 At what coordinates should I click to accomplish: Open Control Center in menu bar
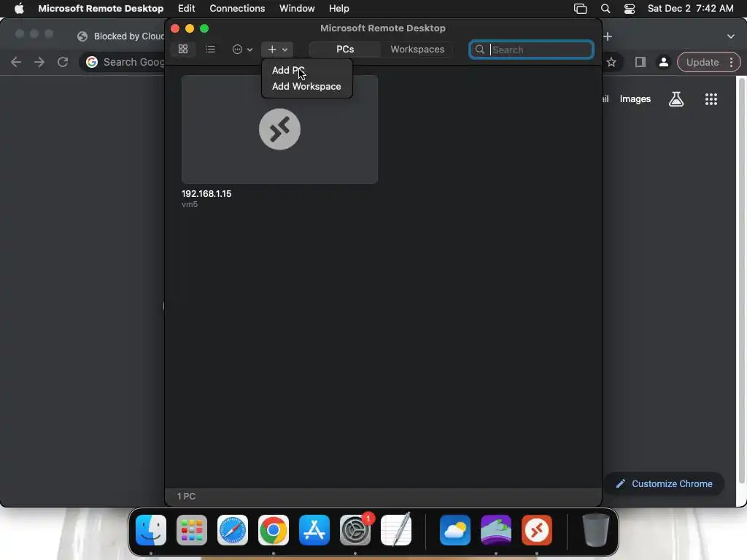click(630, 9)
